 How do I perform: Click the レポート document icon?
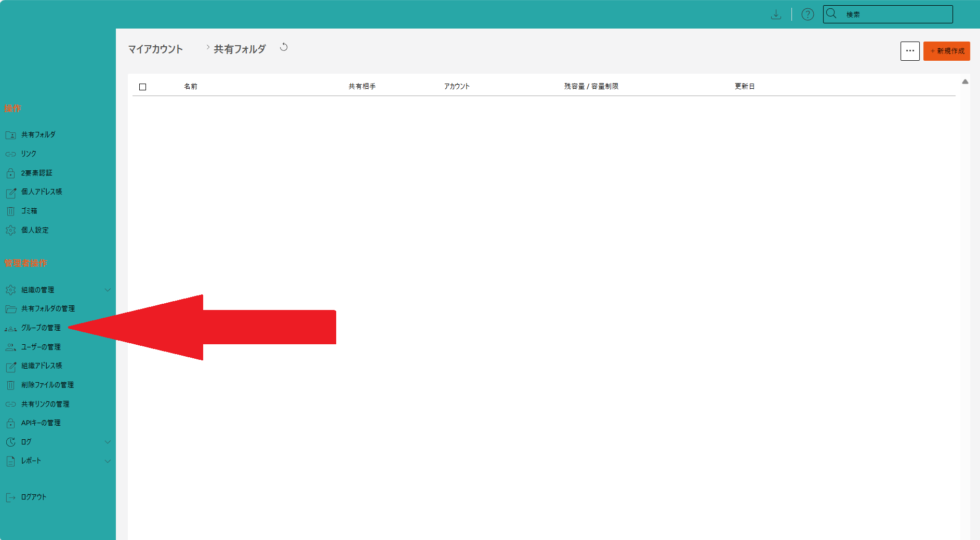10,461
